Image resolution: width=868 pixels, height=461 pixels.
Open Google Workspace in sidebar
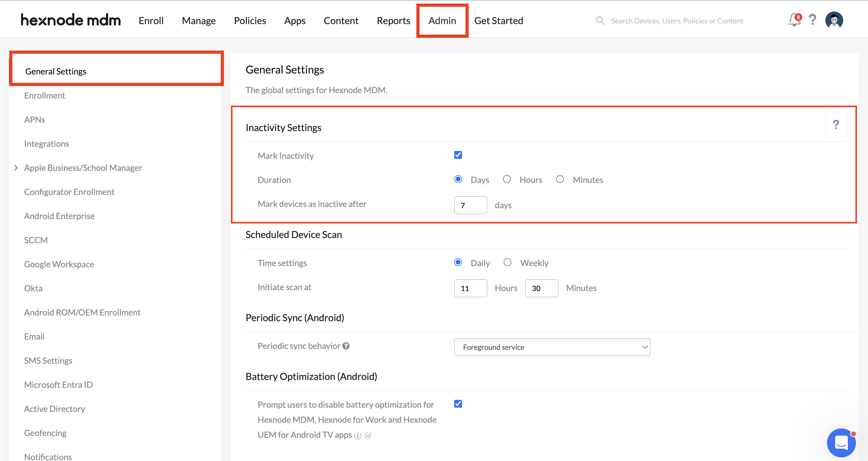pyautogui.click(x=59, y=264)
